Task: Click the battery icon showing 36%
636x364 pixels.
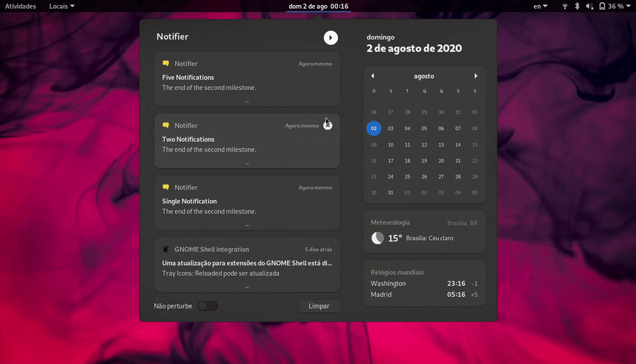Action: pyautogui.click(x=603, y=6)
